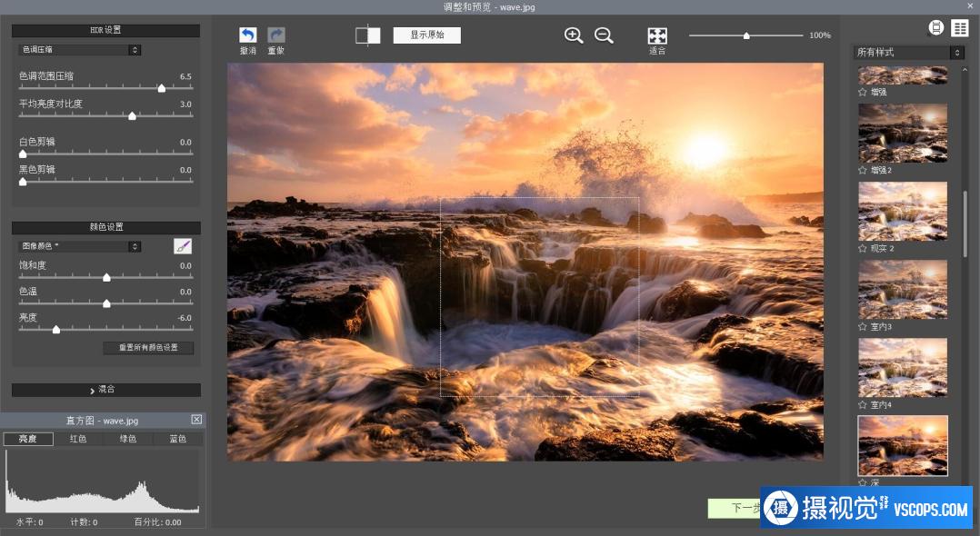Close the 调整和预览 window

971,6
